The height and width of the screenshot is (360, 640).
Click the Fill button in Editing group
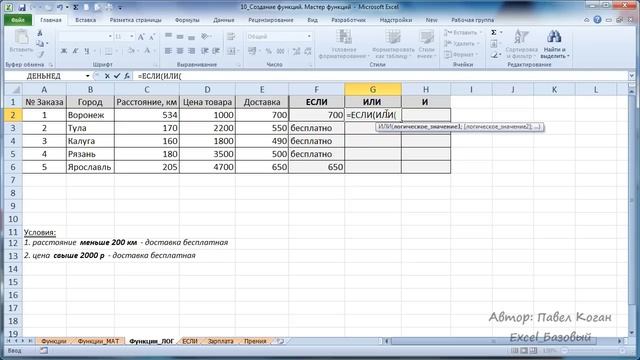(494, 44)
